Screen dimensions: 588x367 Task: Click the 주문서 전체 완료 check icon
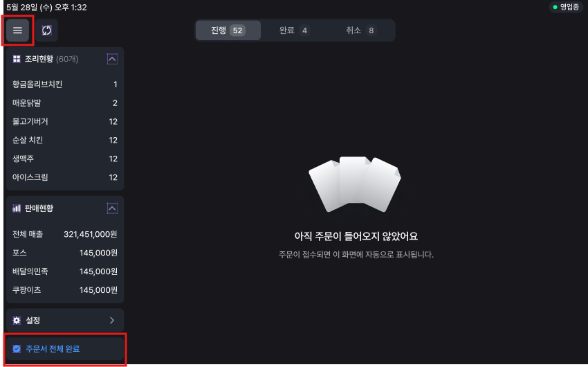pos(17,349)
